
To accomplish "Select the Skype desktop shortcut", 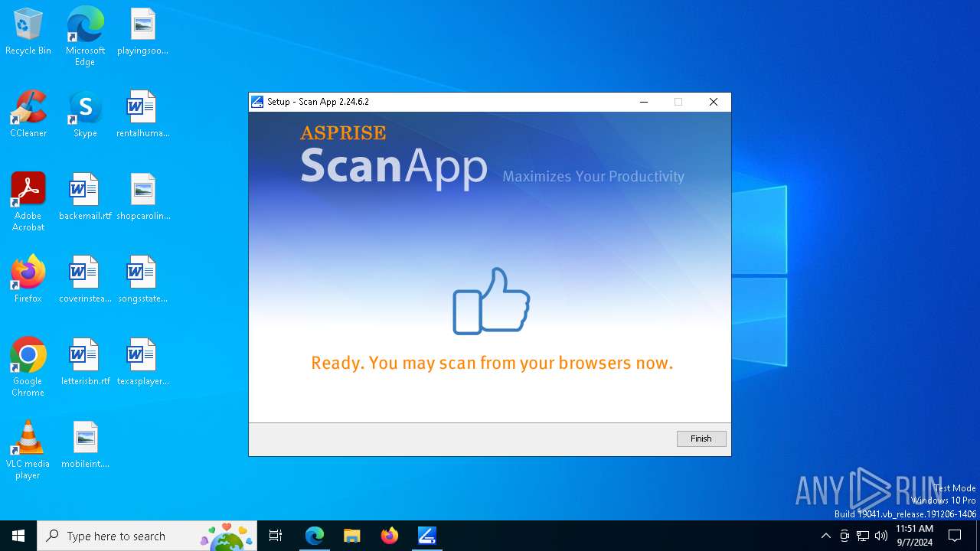I will [85, 115].
